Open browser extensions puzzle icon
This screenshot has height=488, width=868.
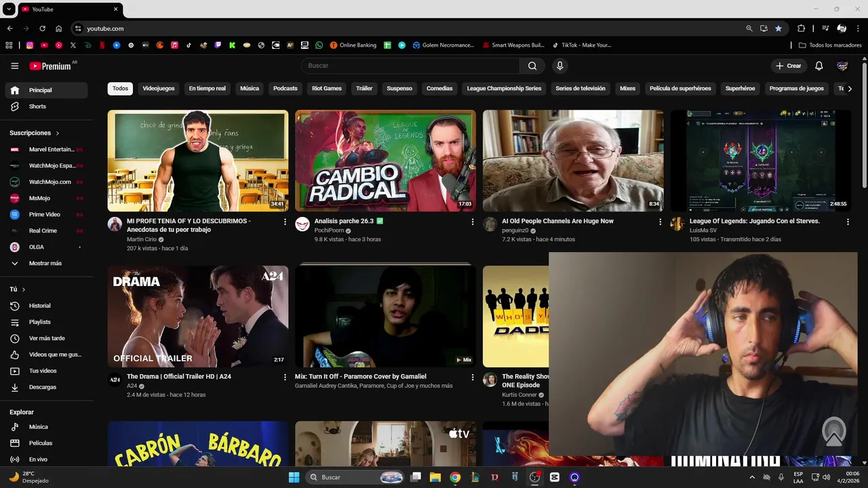[x=801, y=28]
